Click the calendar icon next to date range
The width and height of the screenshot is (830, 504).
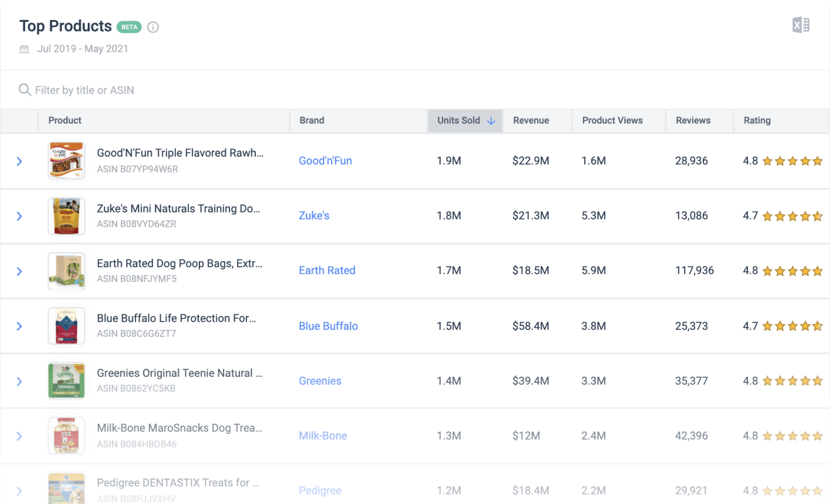point(24,48)
